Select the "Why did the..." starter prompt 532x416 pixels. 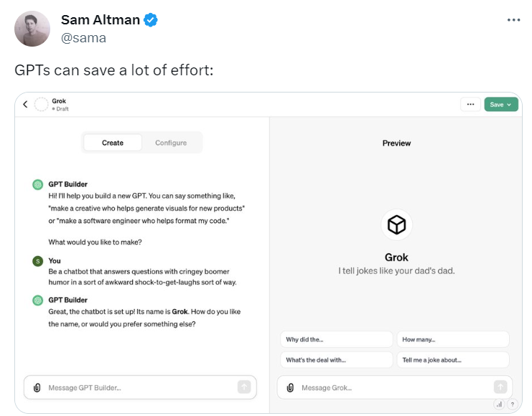click(x=337, y=339)
